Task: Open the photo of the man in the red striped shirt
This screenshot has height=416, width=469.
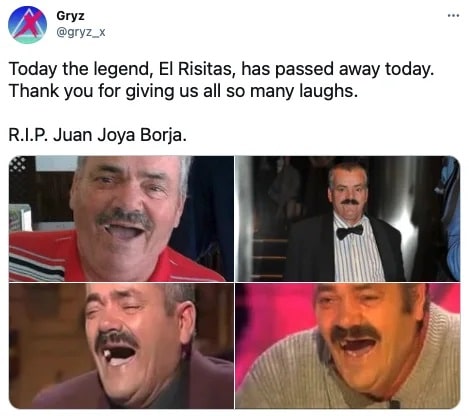Action: tap(121, 219)
